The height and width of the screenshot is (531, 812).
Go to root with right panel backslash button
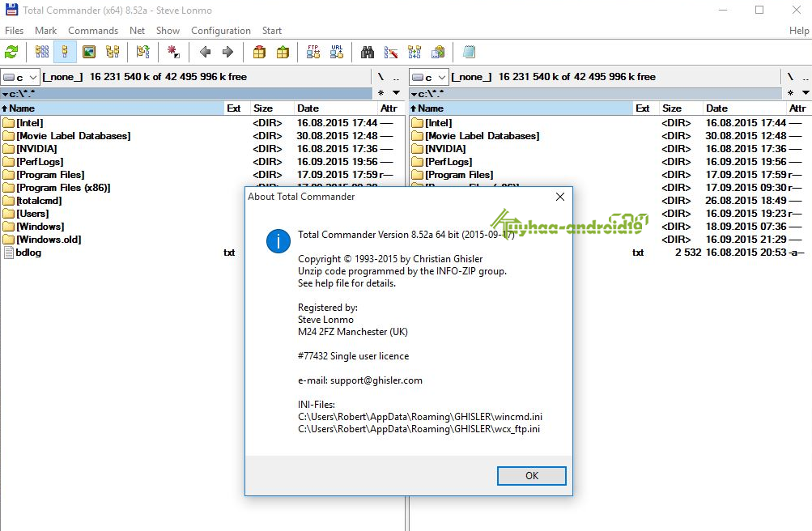click(790, 77)
